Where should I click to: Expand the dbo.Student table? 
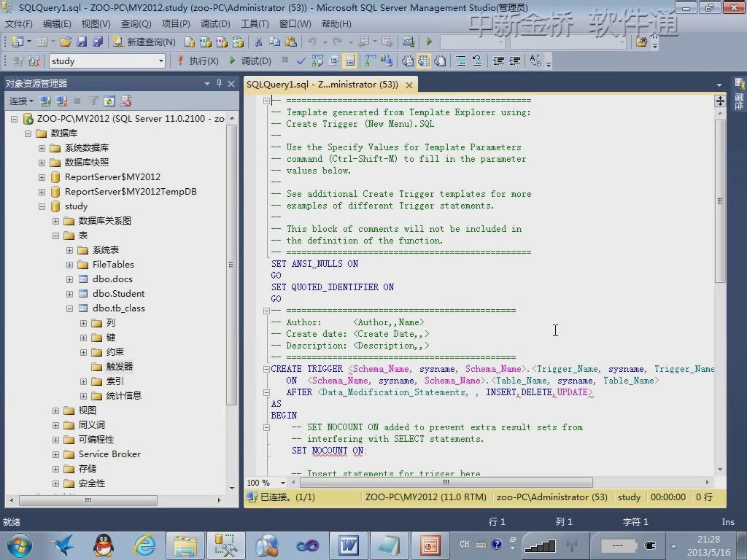tap(69, 294)
